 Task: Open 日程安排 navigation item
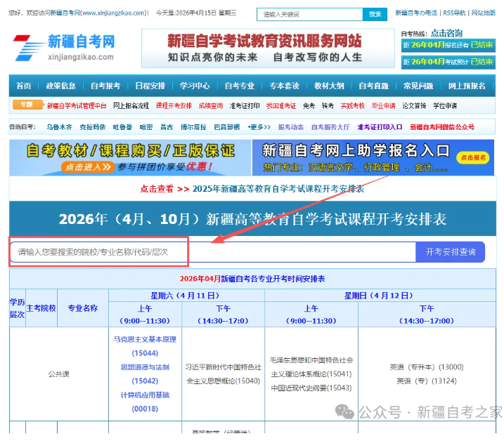pyautogui.click(x=150, y=86)
